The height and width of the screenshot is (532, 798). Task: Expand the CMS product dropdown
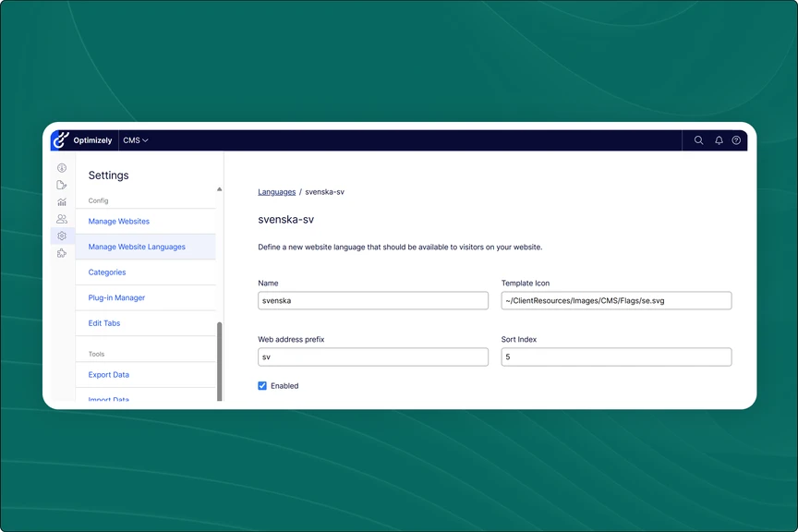coord(136,140)
